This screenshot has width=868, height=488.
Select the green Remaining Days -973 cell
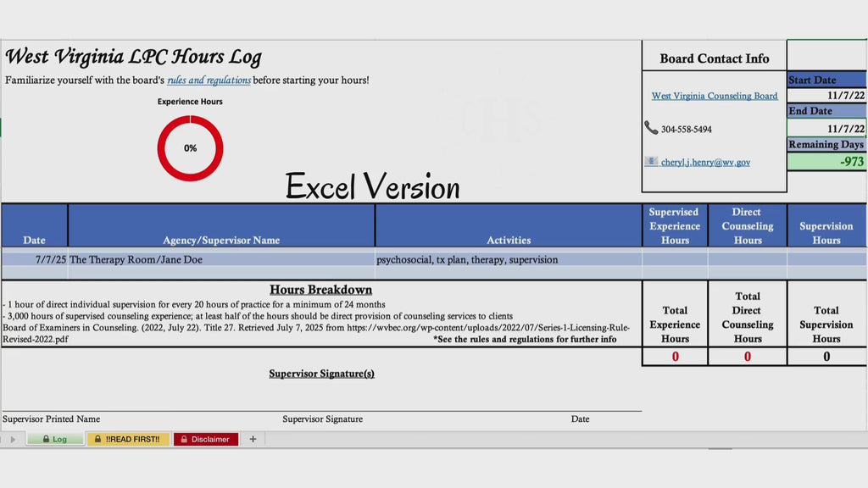coord(826,162)
